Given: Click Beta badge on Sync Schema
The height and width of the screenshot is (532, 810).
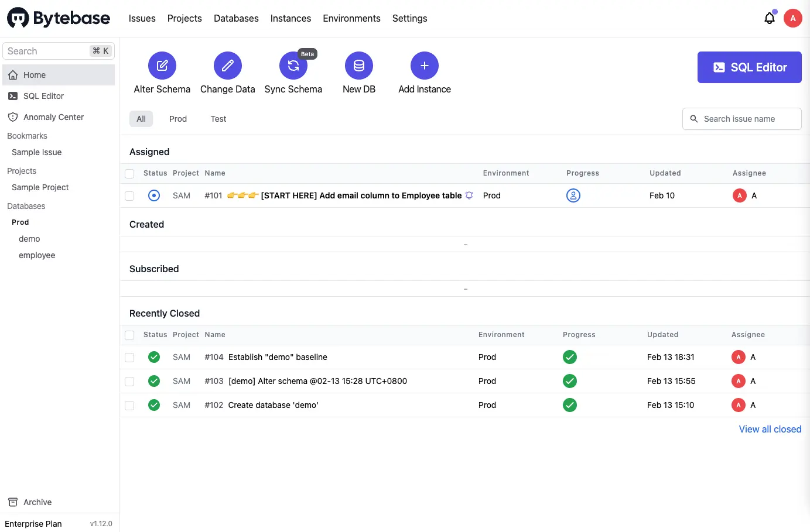Looking at the screenshot, I should point(307,54).
